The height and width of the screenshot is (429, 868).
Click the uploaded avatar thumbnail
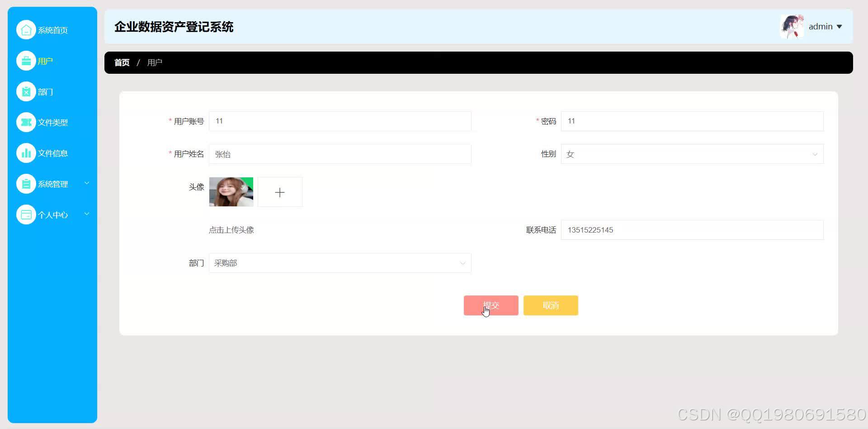click(231, 192)
